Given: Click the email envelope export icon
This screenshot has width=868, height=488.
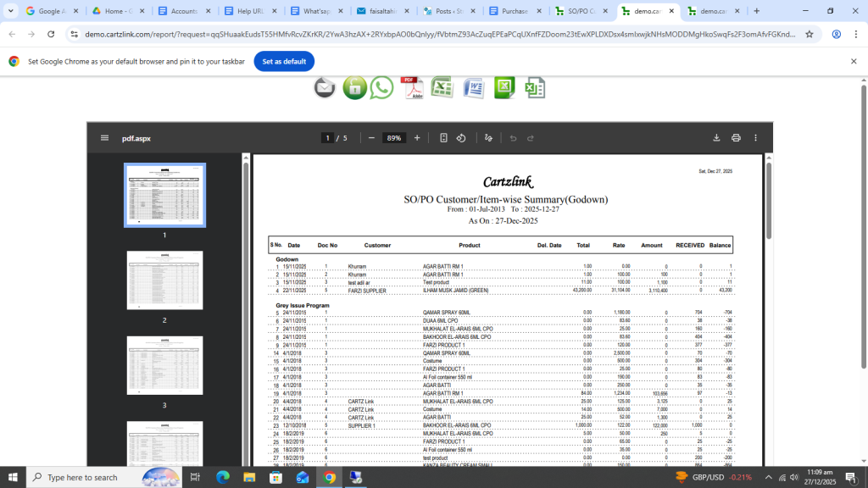Looking at the screenshot, I should (325, 87).
